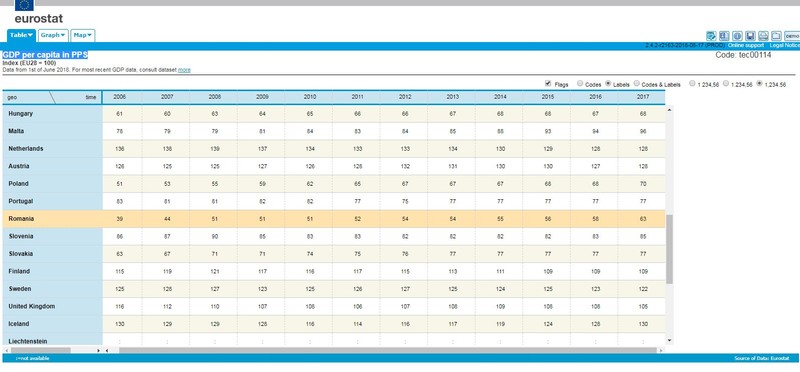Select the Labels radio button
This screenshot has height=372, width=800.
(608, 83)
